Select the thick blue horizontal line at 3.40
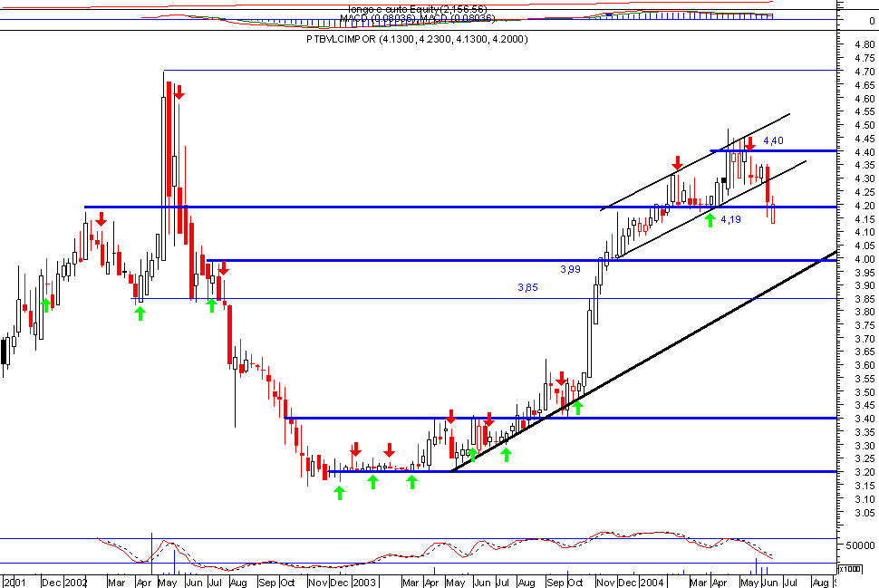This screenshot has width=879, height=588. click(x=561, y=419)
